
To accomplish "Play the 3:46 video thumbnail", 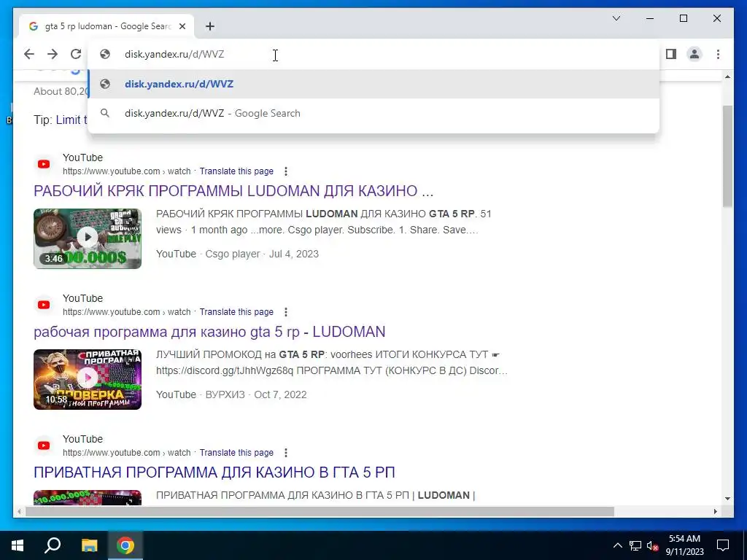I will 88,238.
